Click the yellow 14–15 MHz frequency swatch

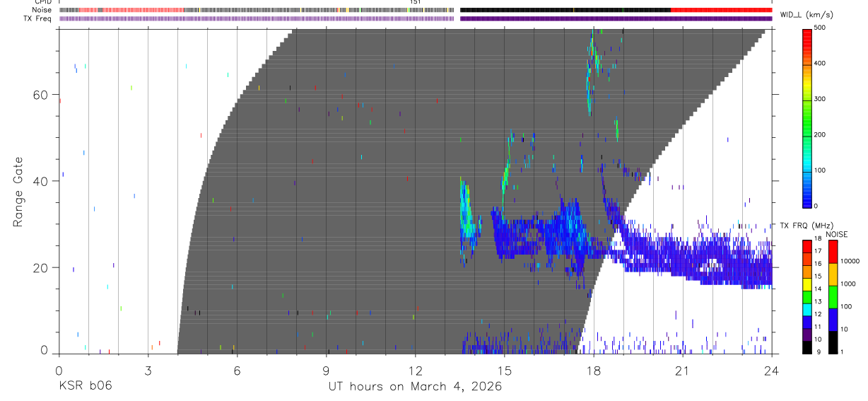(807, 284)
